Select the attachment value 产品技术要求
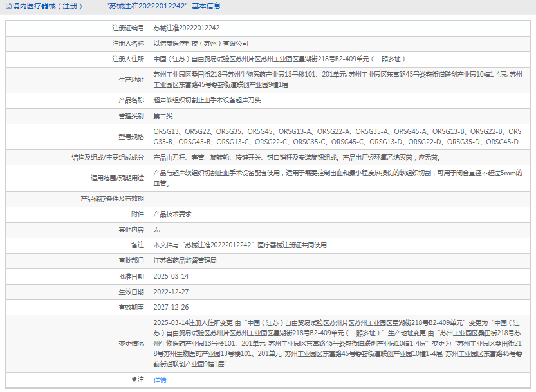The height and width of the screenshot is (392, 536). [x=172, y=214]
